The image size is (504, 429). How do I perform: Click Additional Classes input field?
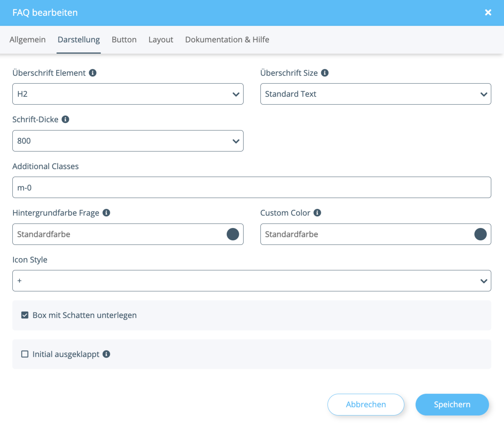pos(251,187)
